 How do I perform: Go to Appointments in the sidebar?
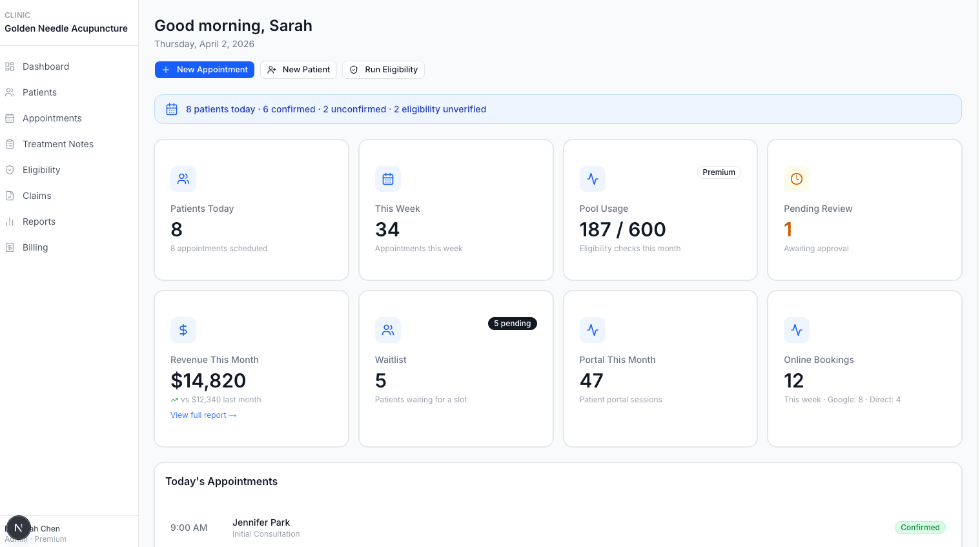click(52, 118)
